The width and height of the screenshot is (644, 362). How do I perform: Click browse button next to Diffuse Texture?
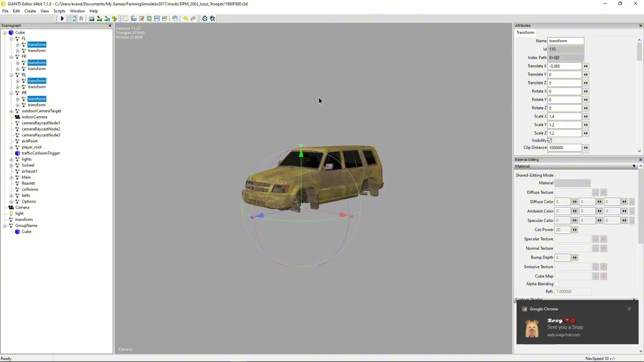point(596,193)
